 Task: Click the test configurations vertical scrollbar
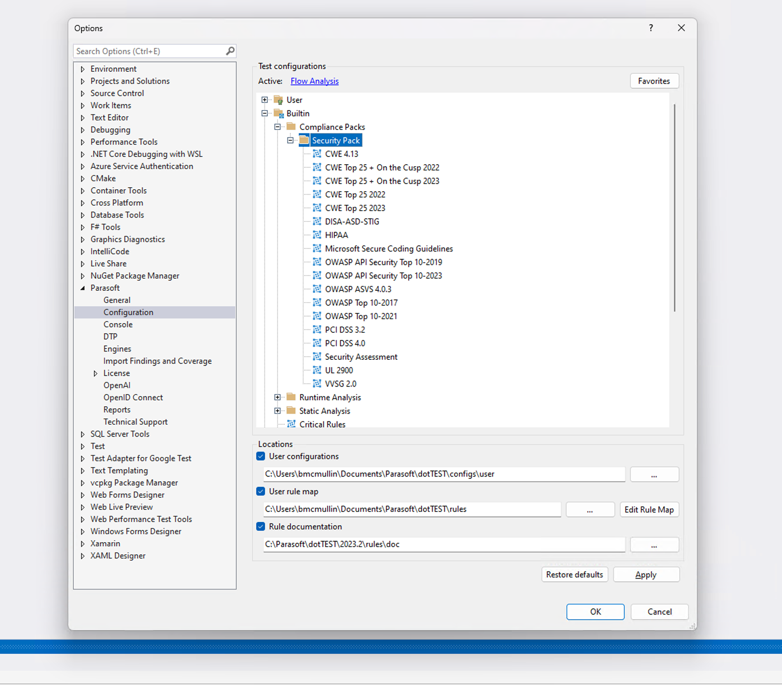(x=674, y=208)
